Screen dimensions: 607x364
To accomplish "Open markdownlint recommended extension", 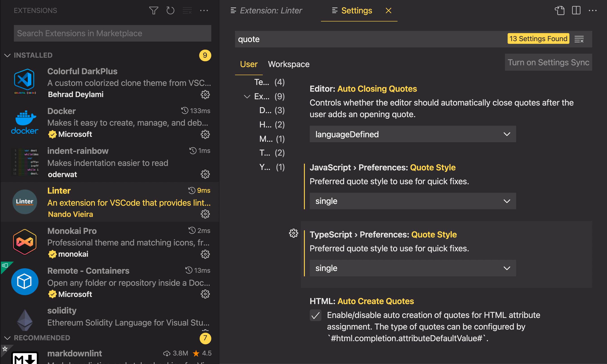I will [x=109, y=354].
